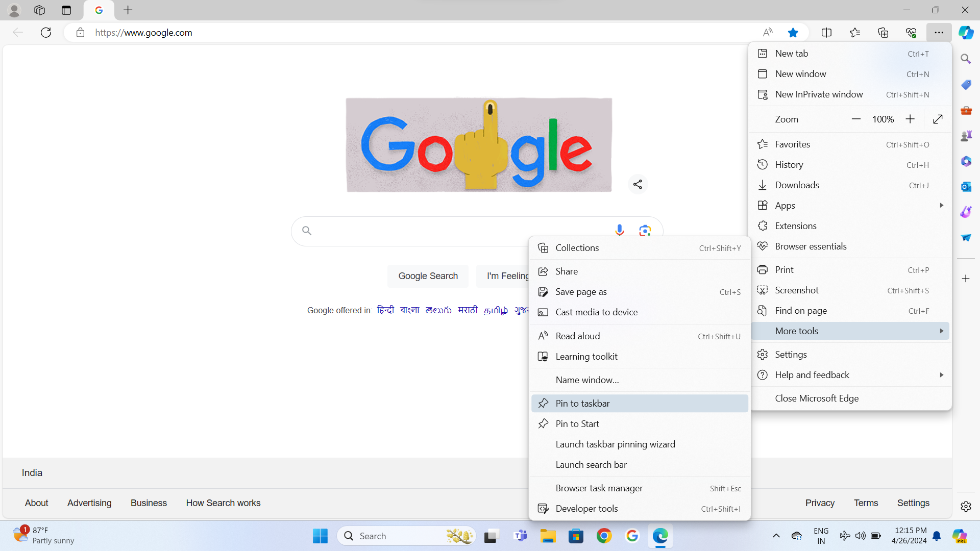Expand More tools submenu arrow
Viewport: 980px width, 551px height.
coord(942,331)
